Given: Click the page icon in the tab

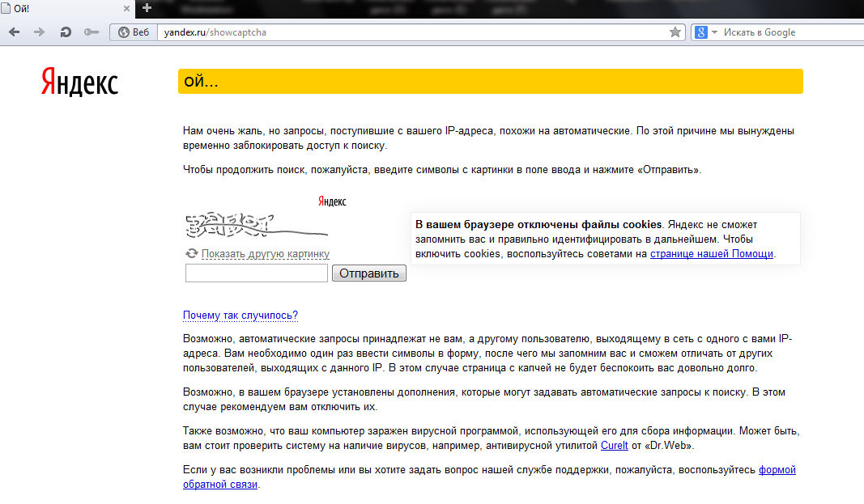Looking at the screenshot, I should pos(6,9).
